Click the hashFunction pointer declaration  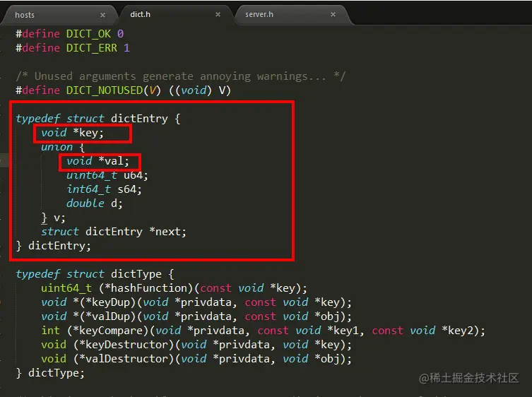point(174,288)
